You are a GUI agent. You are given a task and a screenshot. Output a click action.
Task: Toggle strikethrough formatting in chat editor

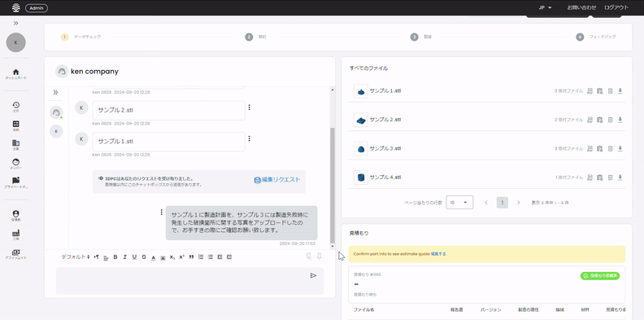click(144, 257)
